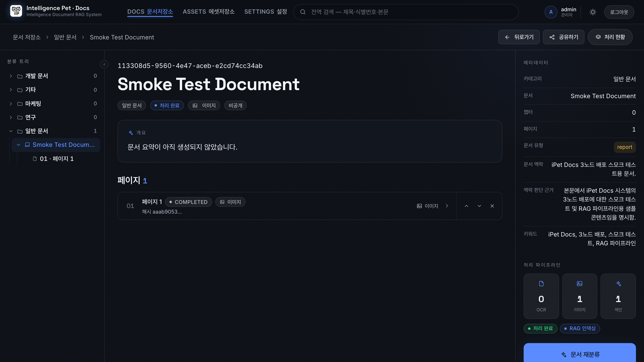Click the 일반 문서 badge under title

[x=132, y=105]
